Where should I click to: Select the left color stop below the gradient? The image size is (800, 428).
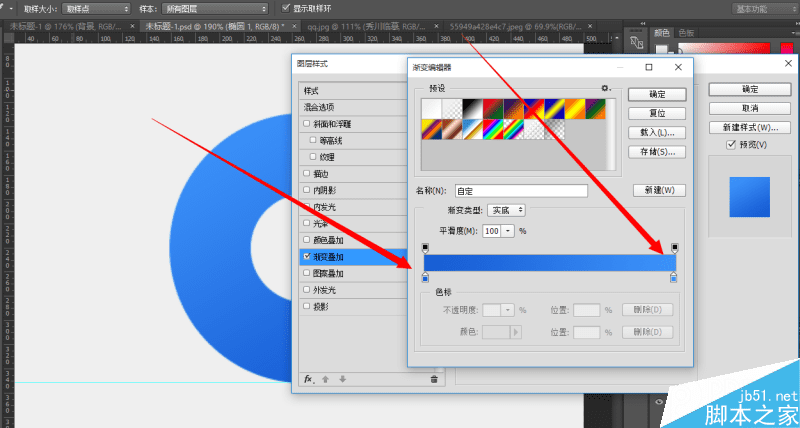coord(426,278)
